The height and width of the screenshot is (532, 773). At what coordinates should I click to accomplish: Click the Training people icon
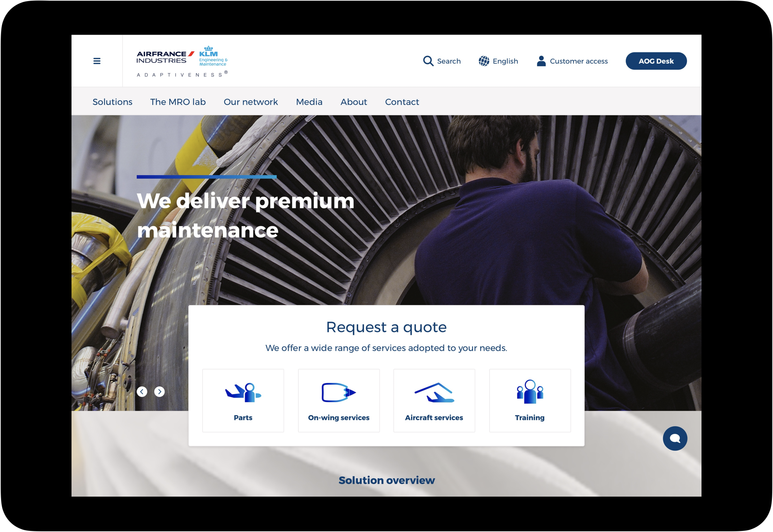[529, 392]
